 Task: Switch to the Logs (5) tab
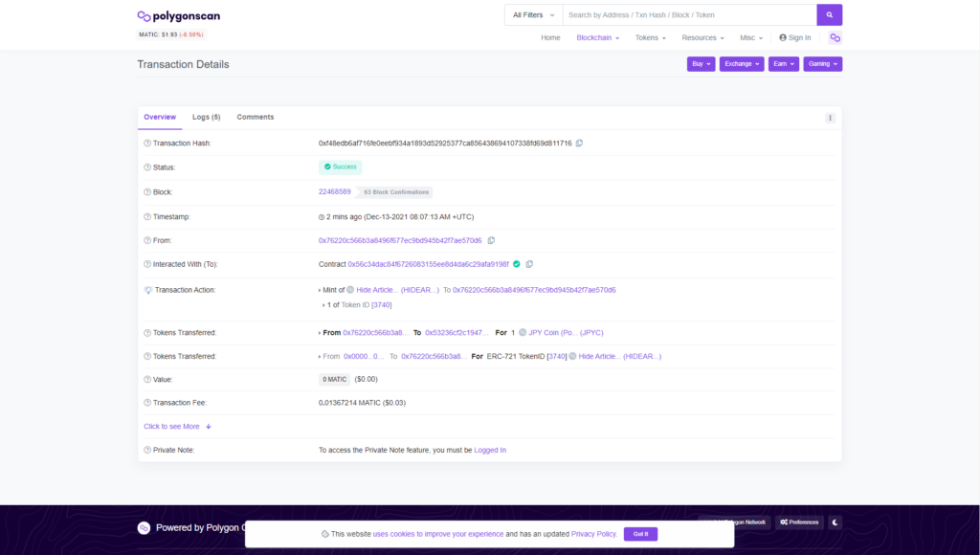click(x=207, y=118)
